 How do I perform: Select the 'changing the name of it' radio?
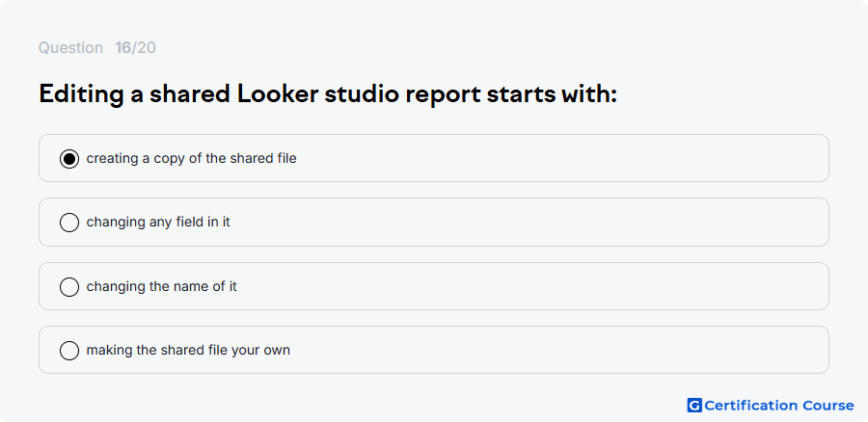[69, 287]
